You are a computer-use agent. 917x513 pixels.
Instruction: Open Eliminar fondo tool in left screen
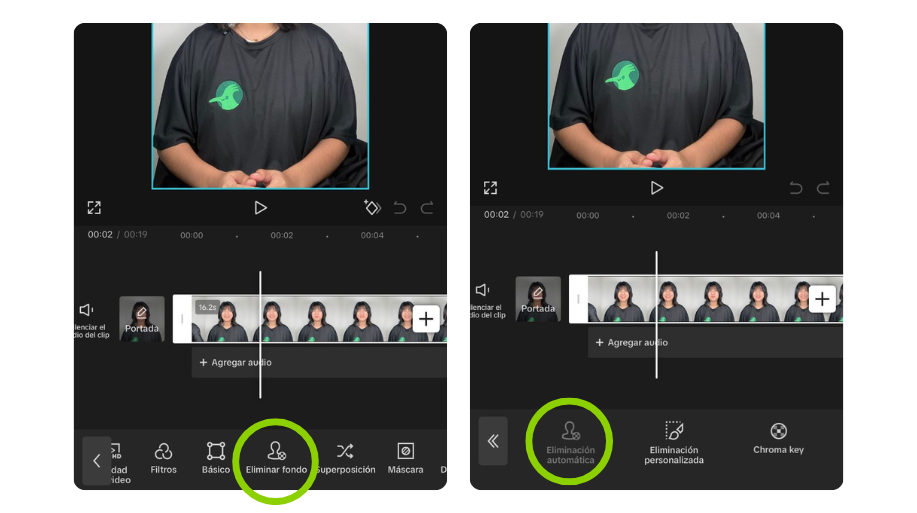(274, 456)
